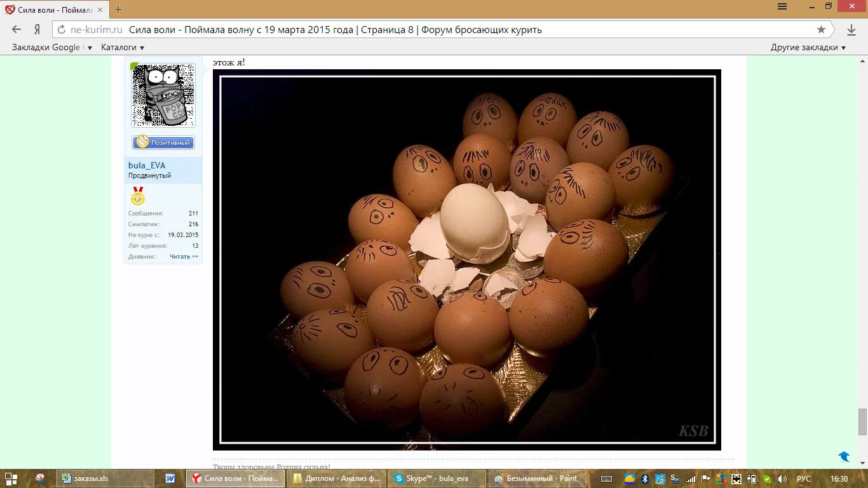Navigate back with the arrow icon
Viewport: 868px width, 488px height.
[x=15, y=29]
